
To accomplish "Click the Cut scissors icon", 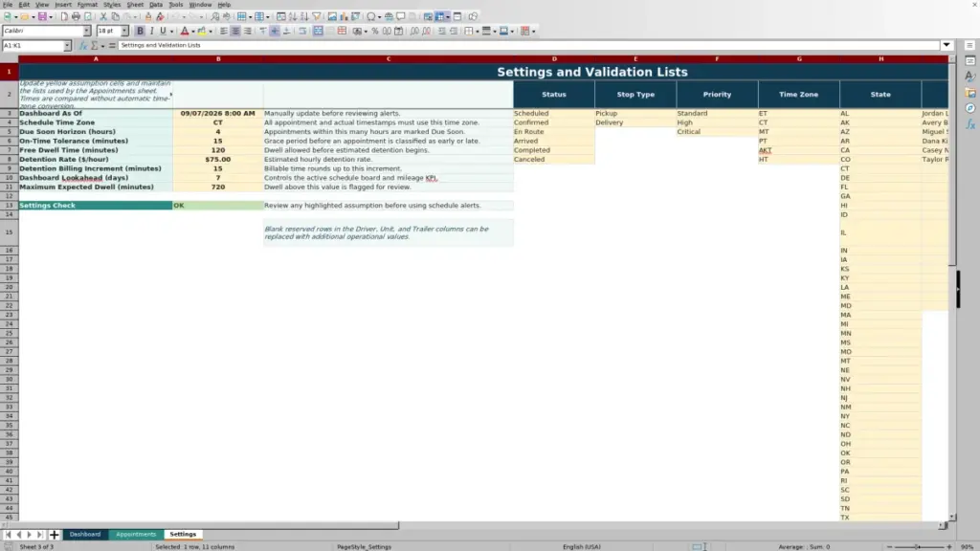I will tap(103, 17).
